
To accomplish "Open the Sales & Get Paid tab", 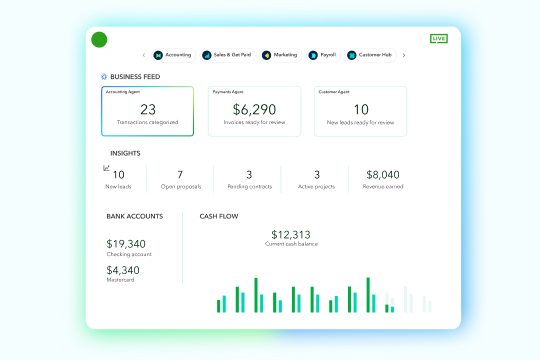I will tap(228, 55).
